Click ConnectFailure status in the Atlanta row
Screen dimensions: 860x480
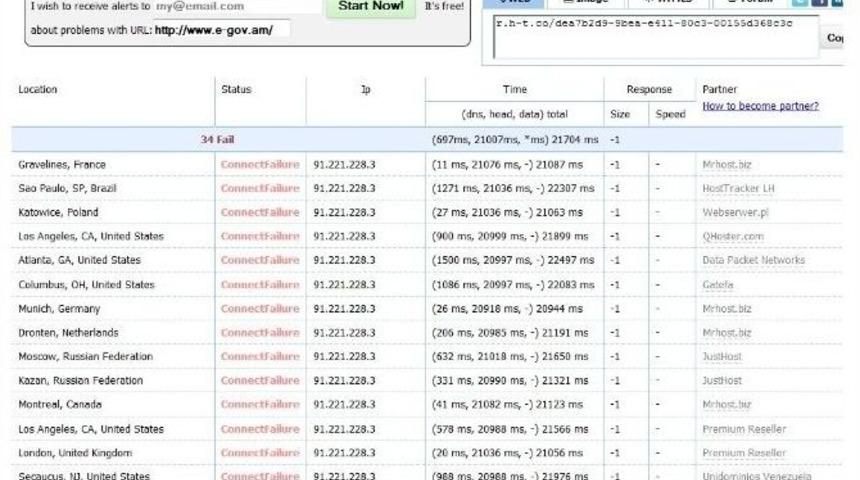[260, 261]
